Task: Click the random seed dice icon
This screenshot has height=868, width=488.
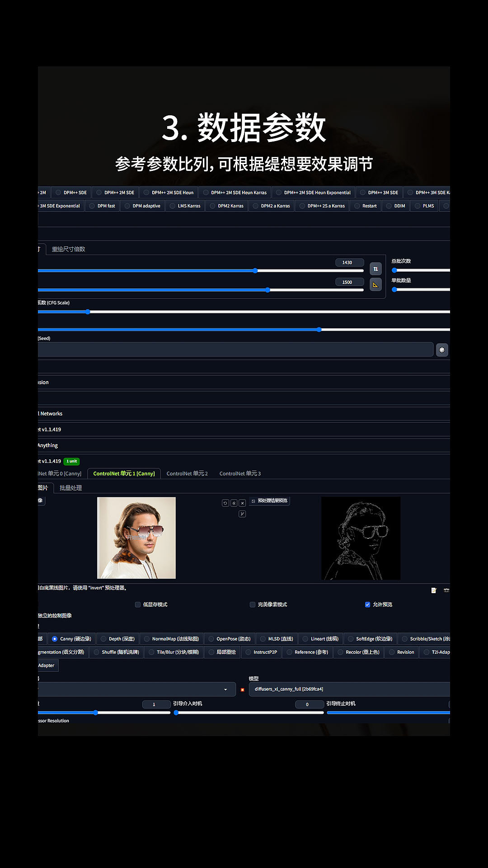Action: (x=442, y=350)
